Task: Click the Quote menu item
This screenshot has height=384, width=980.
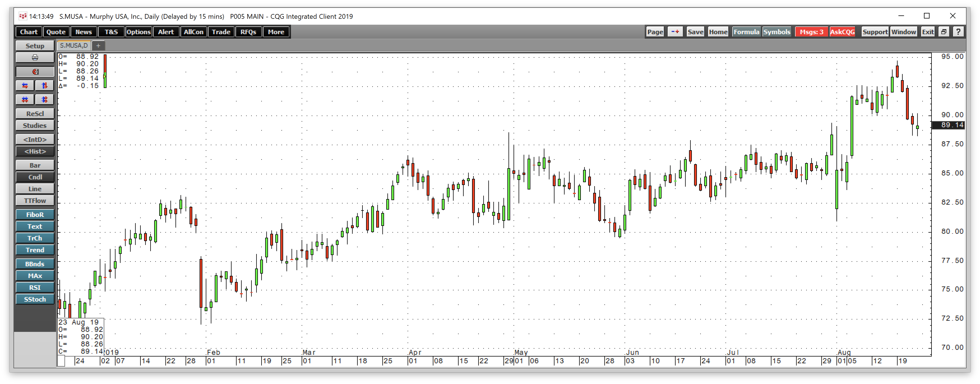Action: [x=56, y=32]
